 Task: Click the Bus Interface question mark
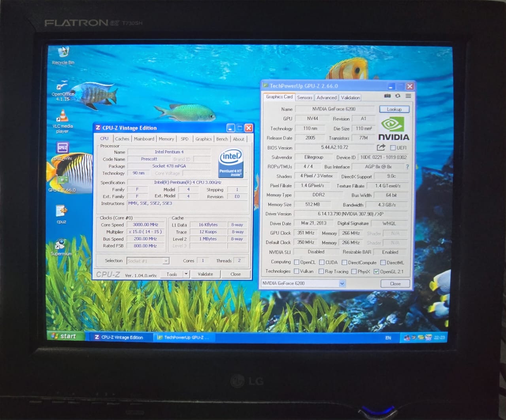[x=407, y=167]
